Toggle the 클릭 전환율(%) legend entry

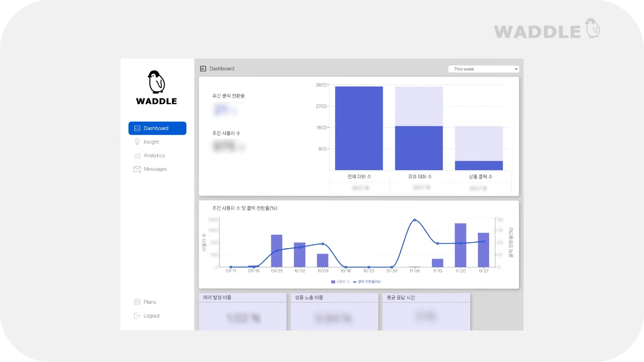point(367,282)
